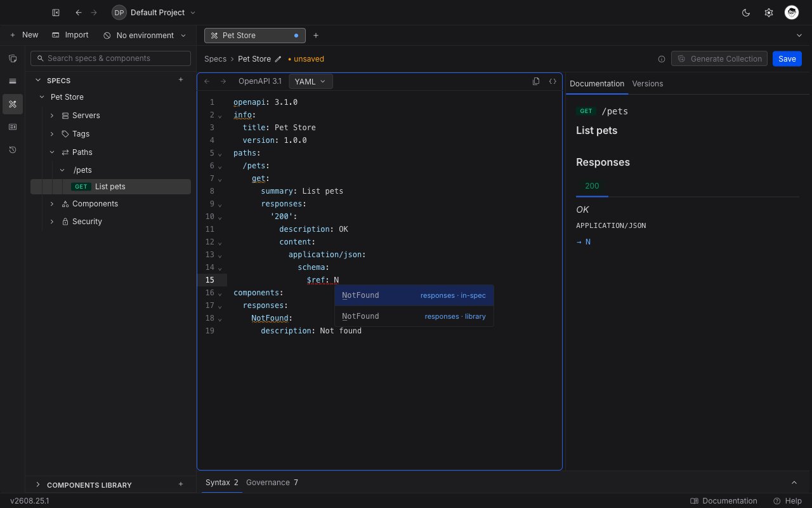Click version text v2608.25.1
The width and height of the screenshot is (812, 508).
[30, 501]
